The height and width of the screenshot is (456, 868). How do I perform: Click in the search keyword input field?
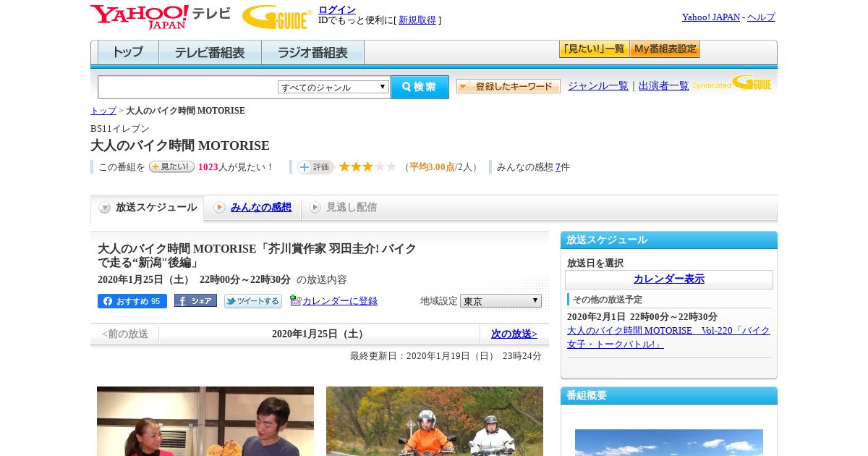[x=188, y=87]
